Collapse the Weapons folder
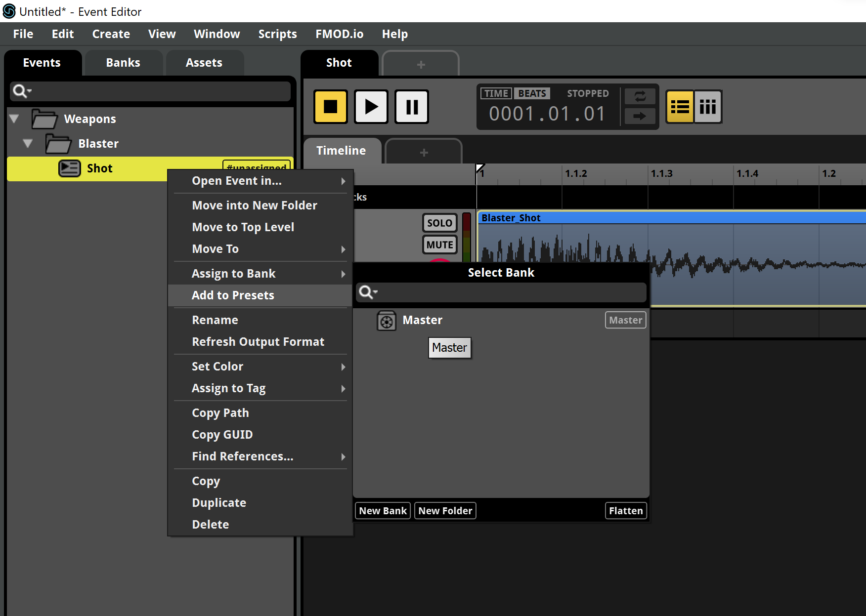The width and height of the screenshot is (866, 616). coord(14,119)
